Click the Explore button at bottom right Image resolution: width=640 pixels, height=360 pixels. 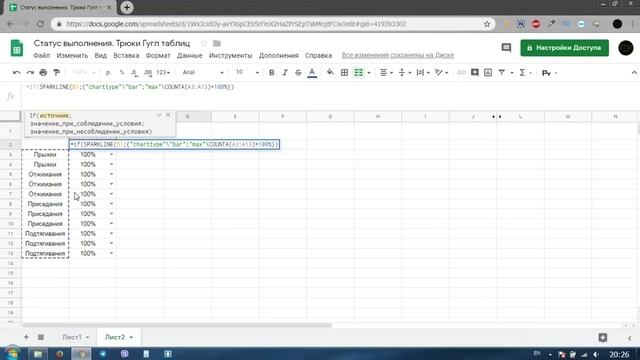coord(602,338)
